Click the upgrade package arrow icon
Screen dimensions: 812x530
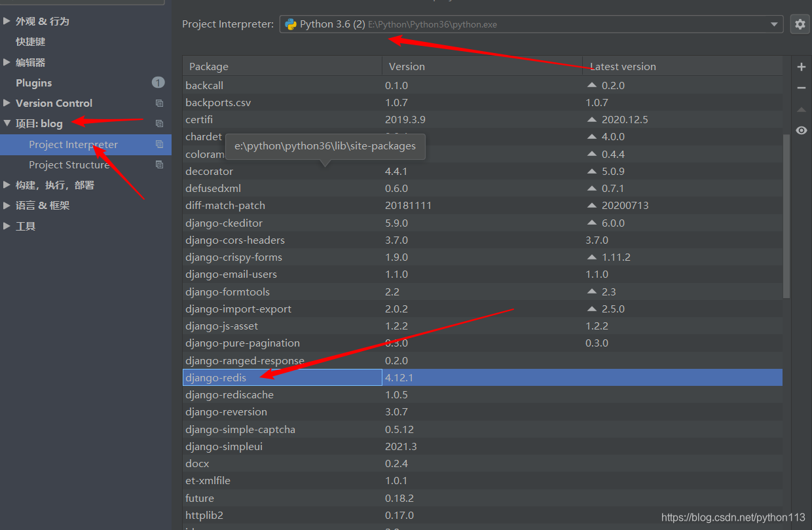click(802, 109)
